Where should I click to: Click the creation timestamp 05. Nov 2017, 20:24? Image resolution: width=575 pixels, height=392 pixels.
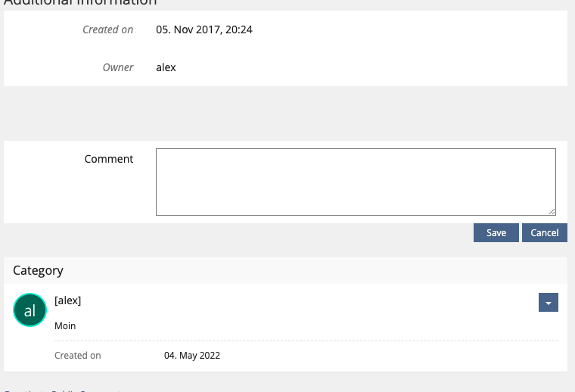tap(204, 30)
